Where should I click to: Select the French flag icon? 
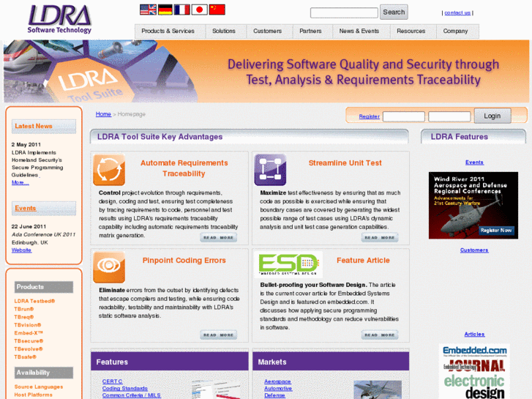pos(182,10)
